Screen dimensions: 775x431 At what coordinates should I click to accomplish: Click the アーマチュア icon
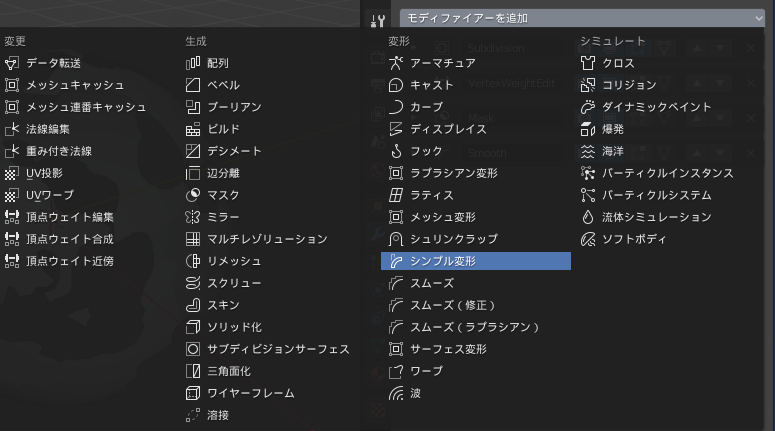click(396, 63)
